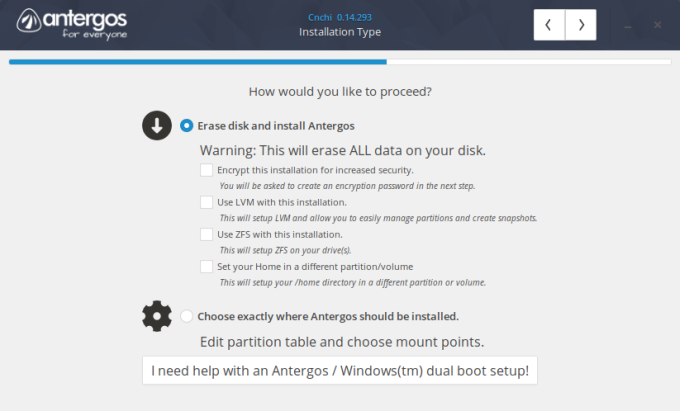Screen dimensions: 680x411
Task: Select Erase disk and install Antergos
Action: [x=187, y=126]
